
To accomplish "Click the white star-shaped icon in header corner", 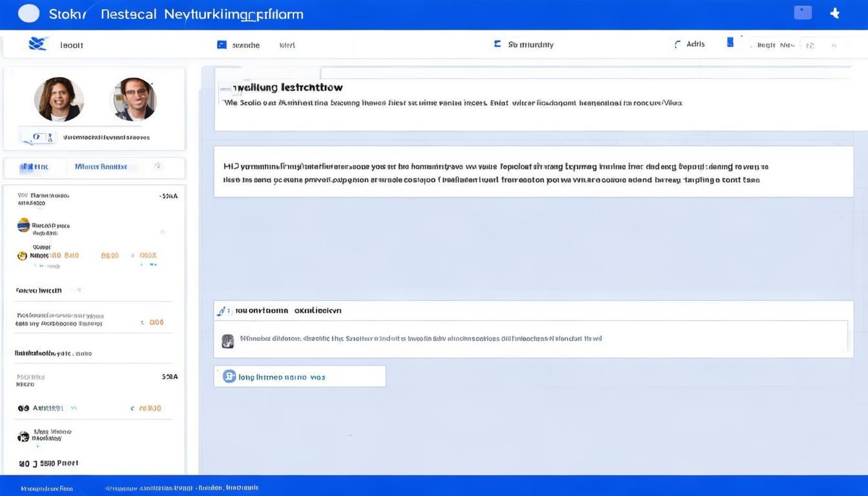I will coord(834,13).
